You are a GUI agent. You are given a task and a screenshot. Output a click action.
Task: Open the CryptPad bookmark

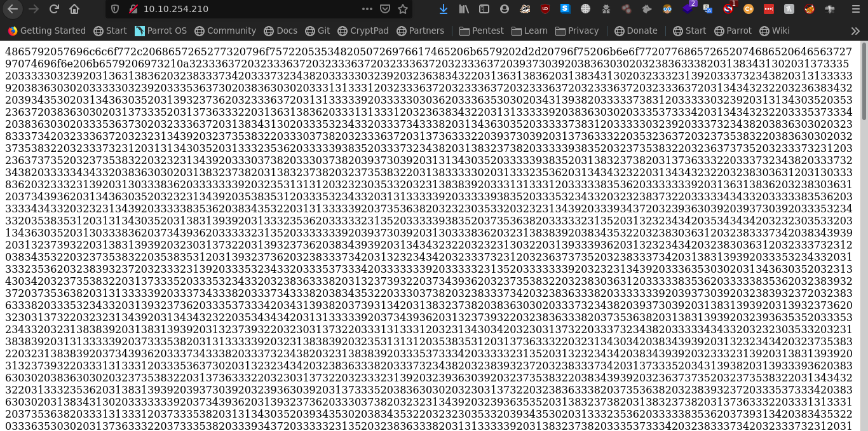(x=360, y=31)
